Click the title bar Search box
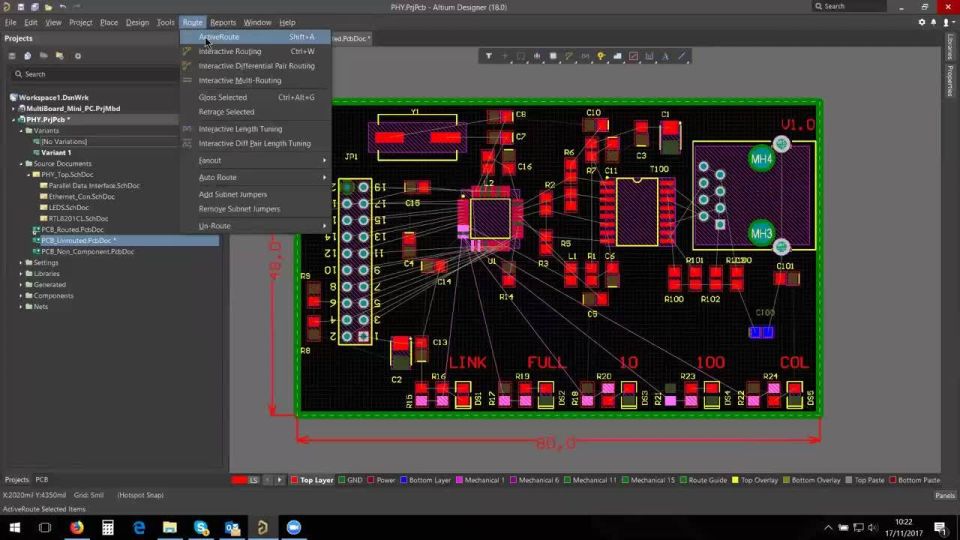 coord(849,6)
